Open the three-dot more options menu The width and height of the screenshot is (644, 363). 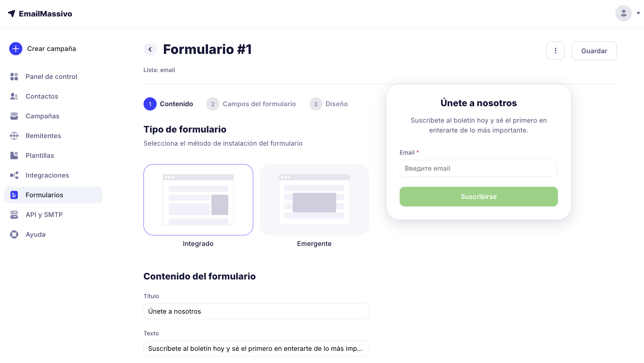click(x=555, y=51)
